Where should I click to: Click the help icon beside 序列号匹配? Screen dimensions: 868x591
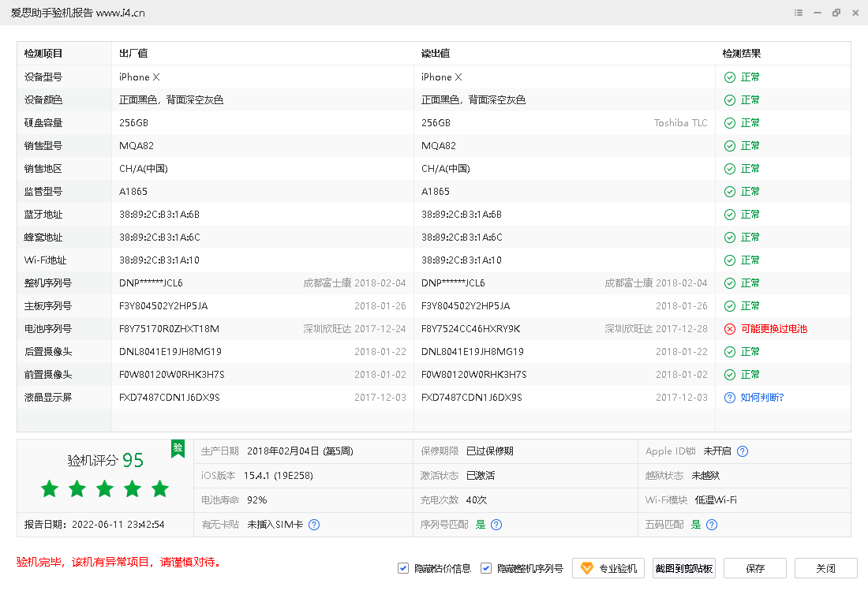point(496,525)
